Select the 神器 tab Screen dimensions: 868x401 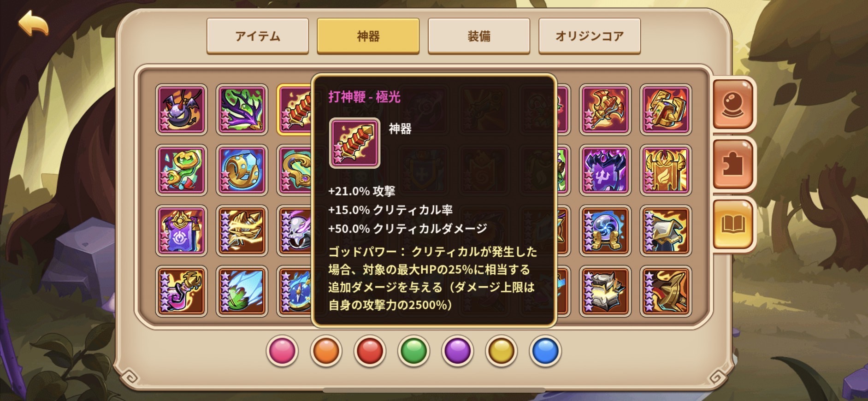coord(368,36)
